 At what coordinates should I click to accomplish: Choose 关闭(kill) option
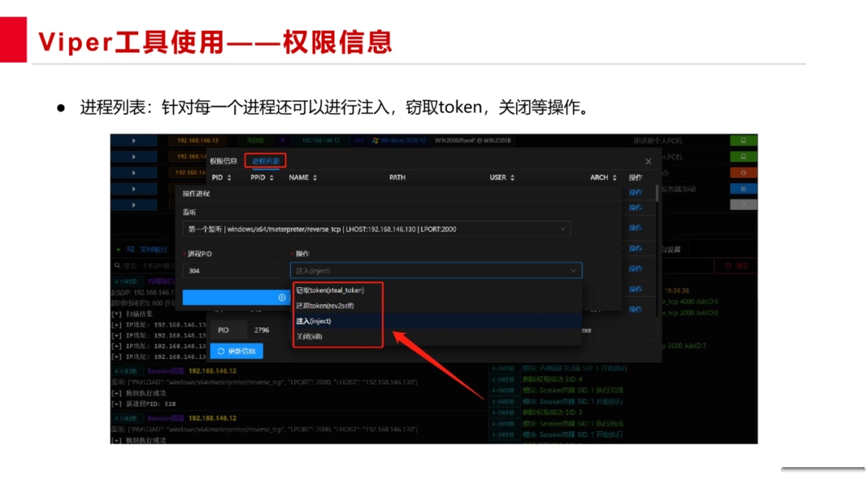309,337
